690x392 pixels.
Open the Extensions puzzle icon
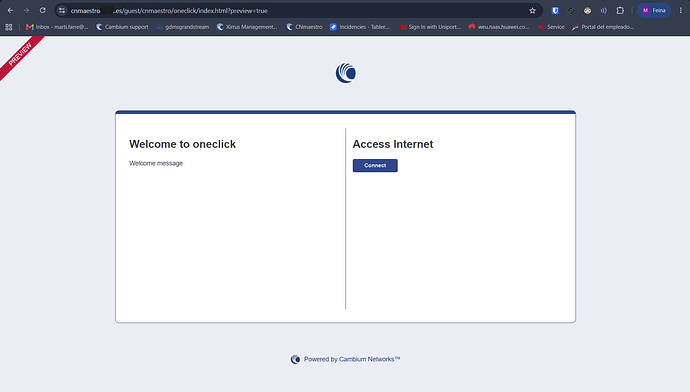coord(620,11)
